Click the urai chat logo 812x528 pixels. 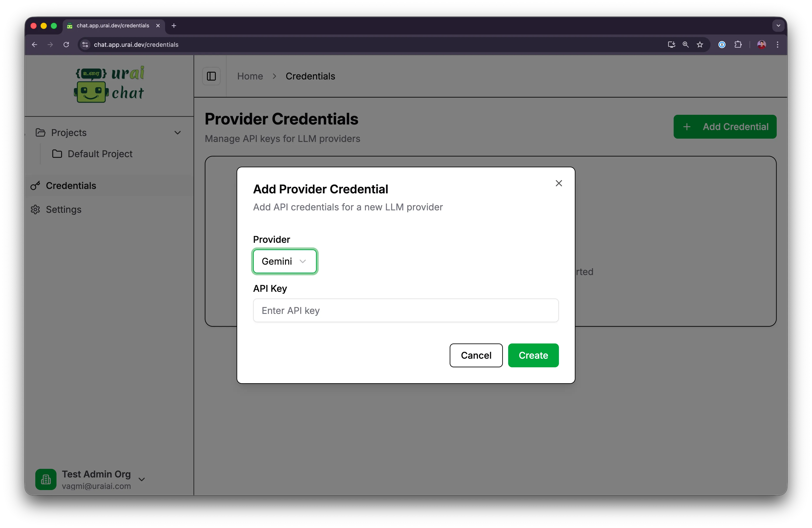coord(109,84)
